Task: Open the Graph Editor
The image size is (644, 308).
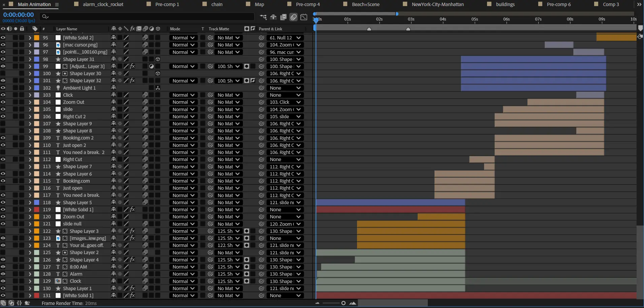Action: tap(304, 17)
